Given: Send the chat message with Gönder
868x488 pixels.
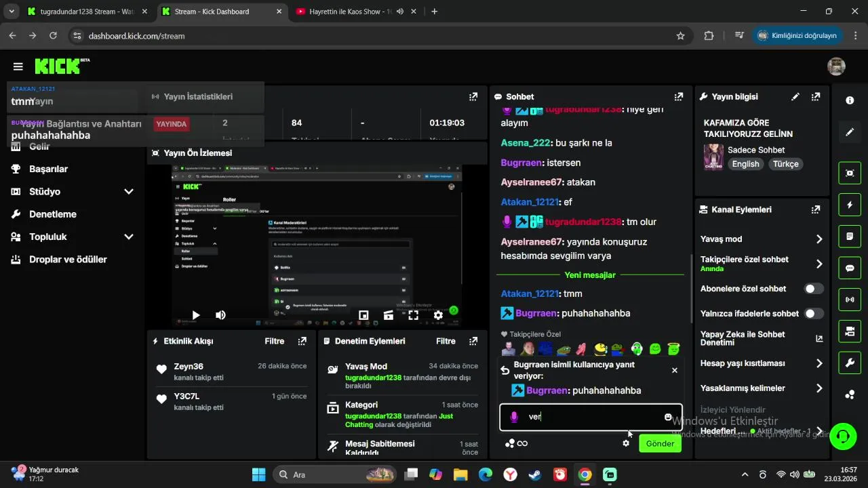Looking at the screenshot, I should click(x=660, y=443).
